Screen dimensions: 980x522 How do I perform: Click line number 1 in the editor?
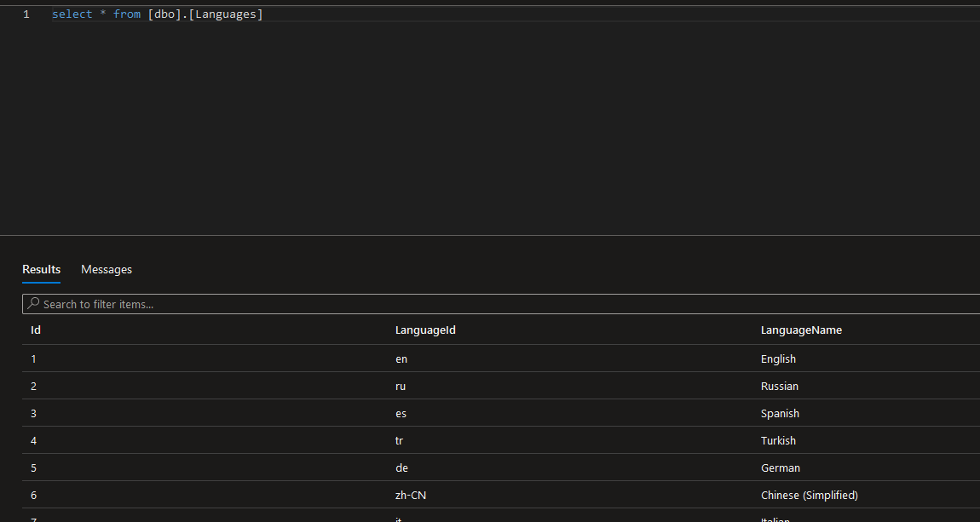(x=26, y=14)
